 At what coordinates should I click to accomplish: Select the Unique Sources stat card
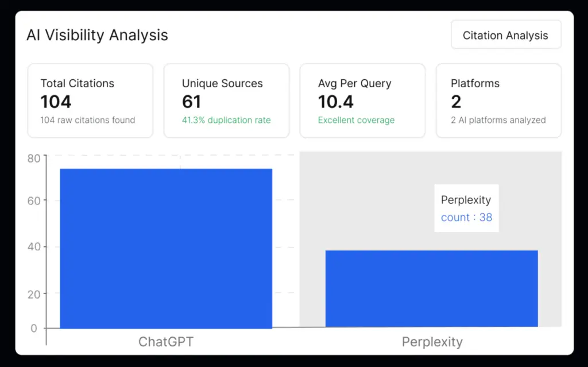tap(226, 101)
